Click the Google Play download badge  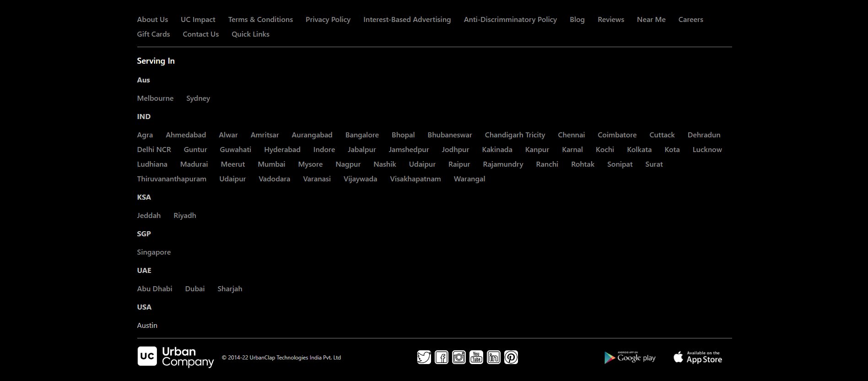pos(630,358)
